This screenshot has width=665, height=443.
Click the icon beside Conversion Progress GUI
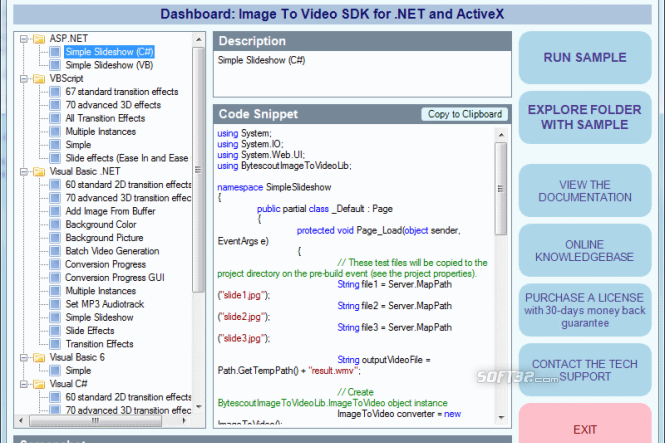tap(55, 278)
